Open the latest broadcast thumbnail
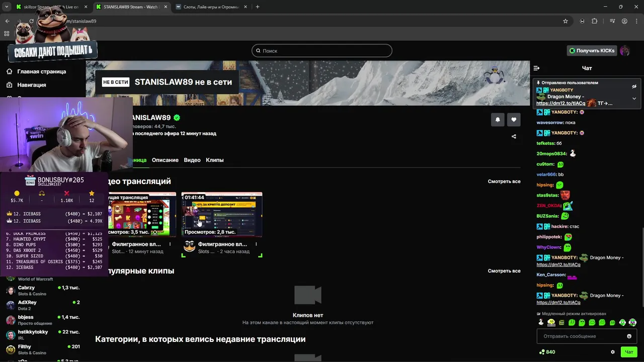Image resolution: width=644 pixels, height=362 pixels. point(142,214)
